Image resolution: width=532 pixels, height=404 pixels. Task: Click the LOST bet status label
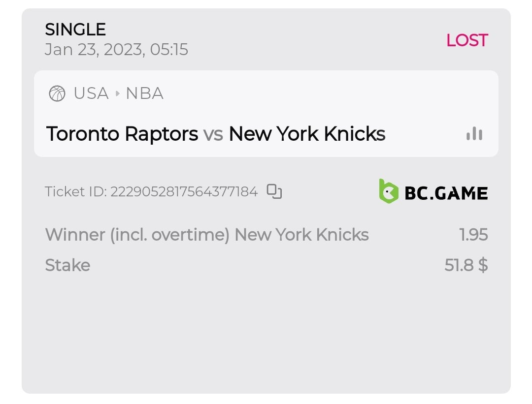(x=466, y=40)
